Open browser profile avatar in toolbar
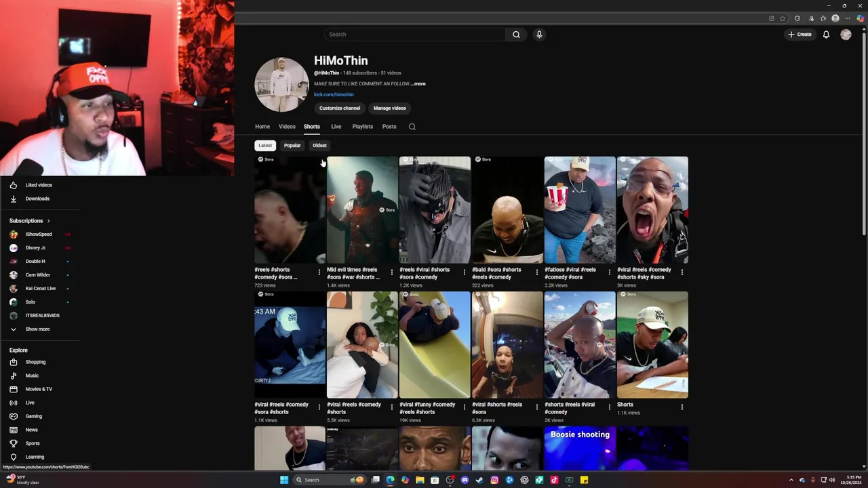 click(x=835, y=18)
